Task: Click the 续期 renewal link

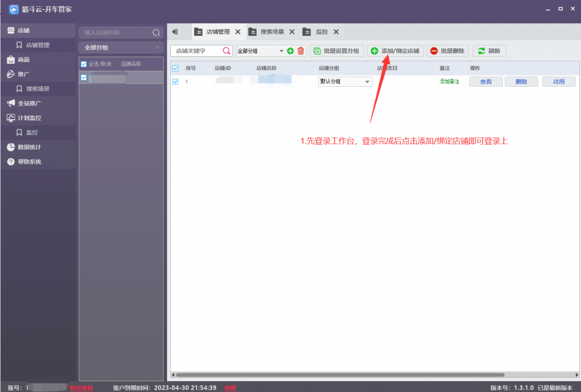Action: coord(230,387)
